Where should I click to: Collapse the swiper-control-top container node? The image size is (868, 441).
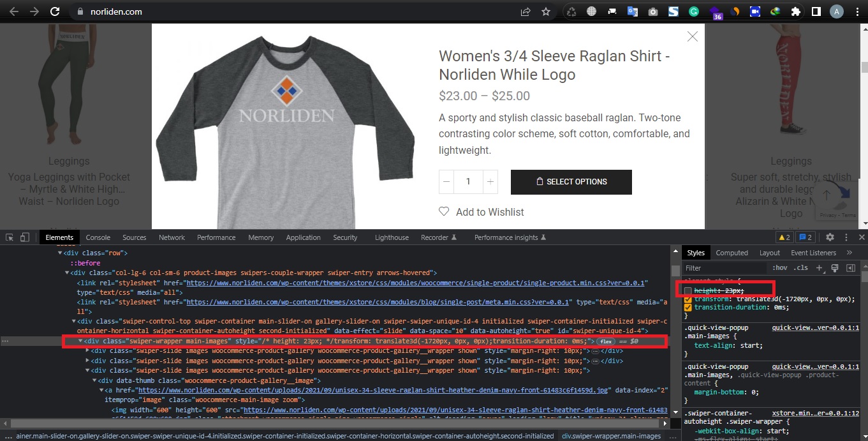(x=73, y=322)
